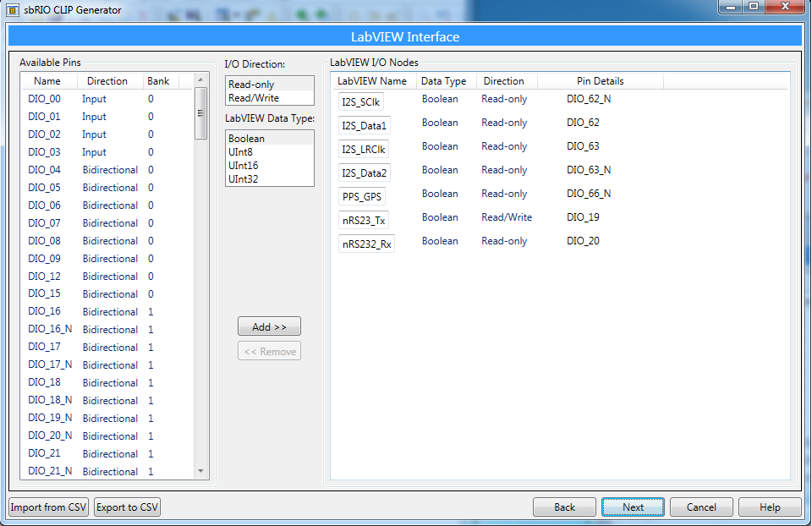
Task: Select pin DIO_03 in Available Pins
Action: (107, 152)
